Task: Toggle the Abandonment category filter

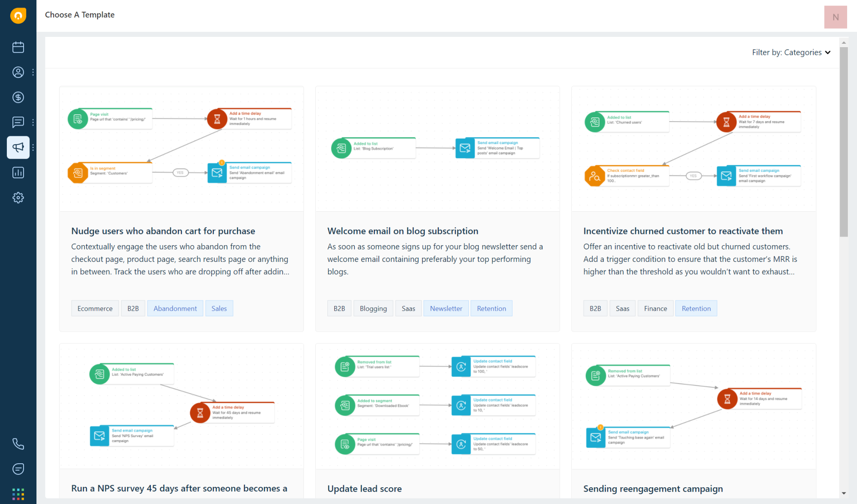Action: click(x=175, y=308)
